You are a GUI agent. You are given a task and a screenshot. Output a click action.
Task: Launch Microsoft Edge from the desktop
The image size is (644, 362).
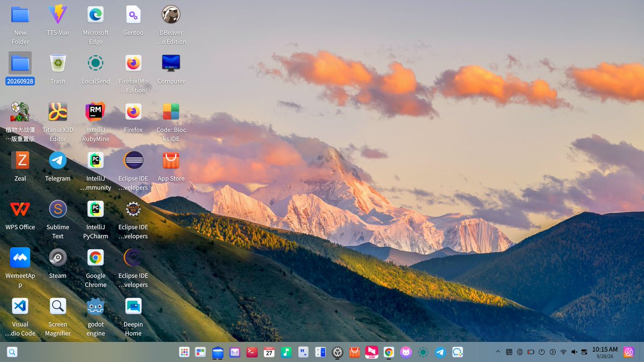[96, 15]
